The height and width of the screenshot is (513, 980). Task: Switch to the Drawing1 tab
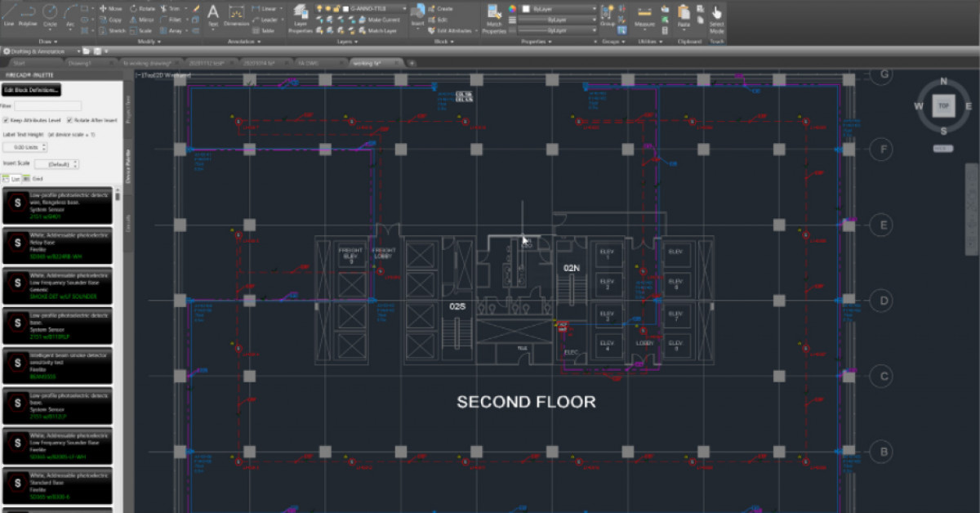[79, 61]
